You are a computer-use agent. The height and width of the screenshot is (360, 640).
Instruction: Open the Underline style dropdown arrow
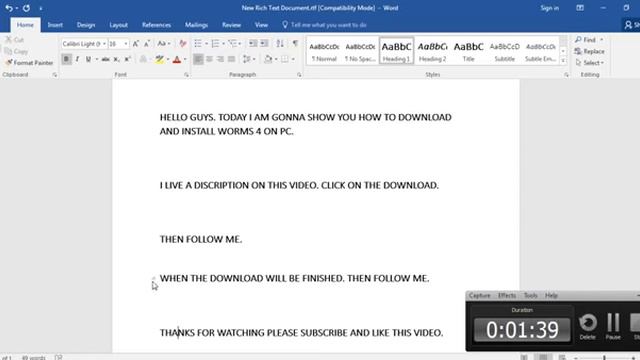[x=97, y=59]
